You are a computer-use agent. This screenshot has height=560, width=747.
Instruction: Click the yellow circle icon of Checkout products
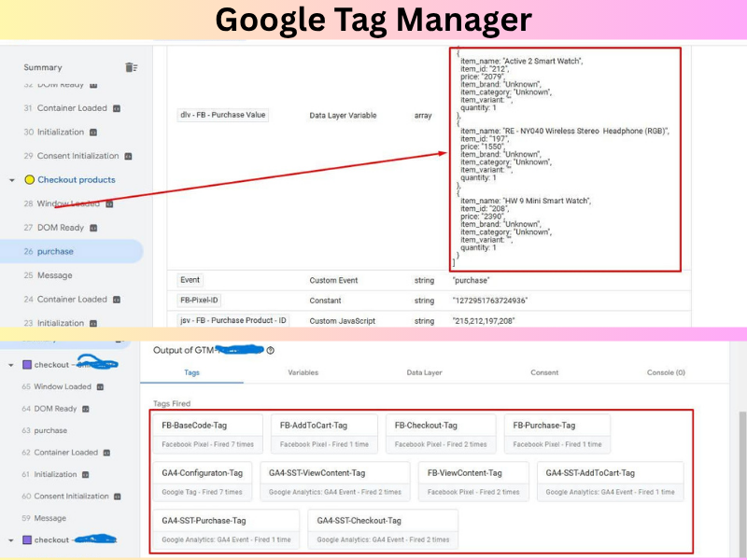(x=30, y=179)
